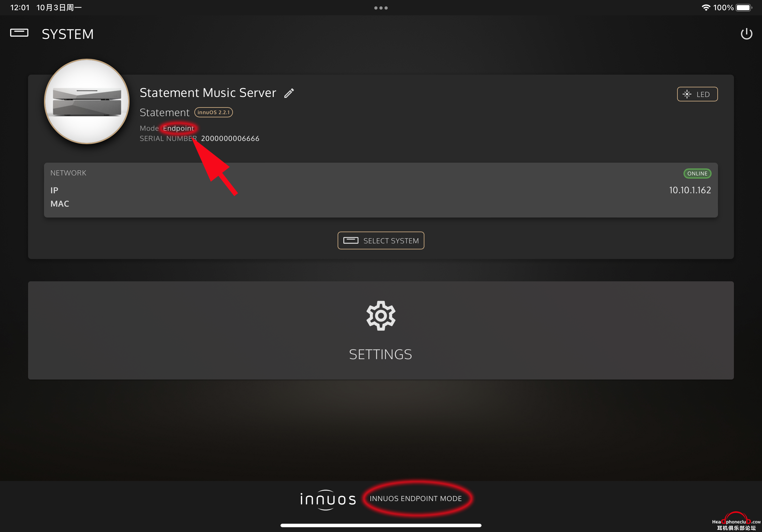Toggle the LED lighting setting
Viewport: 762px width, 532px height.
click(x=697, y=94)
